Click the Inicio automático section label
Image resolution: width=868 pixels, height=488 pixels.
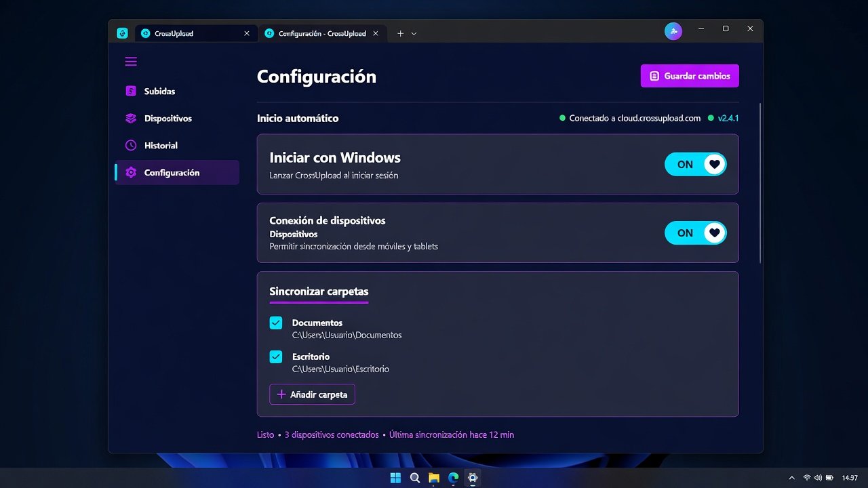[x=298, y=118]
